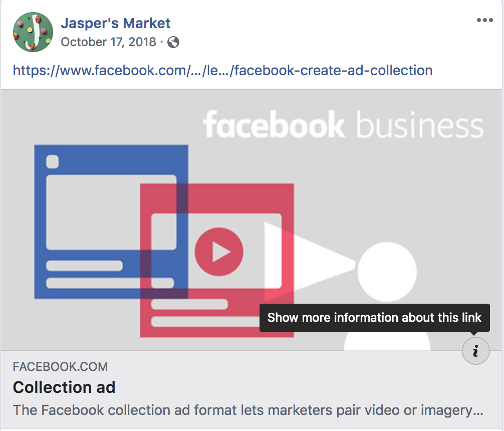
Task: Click the large white image placeholder in blue card
Action: coord(111,212)
